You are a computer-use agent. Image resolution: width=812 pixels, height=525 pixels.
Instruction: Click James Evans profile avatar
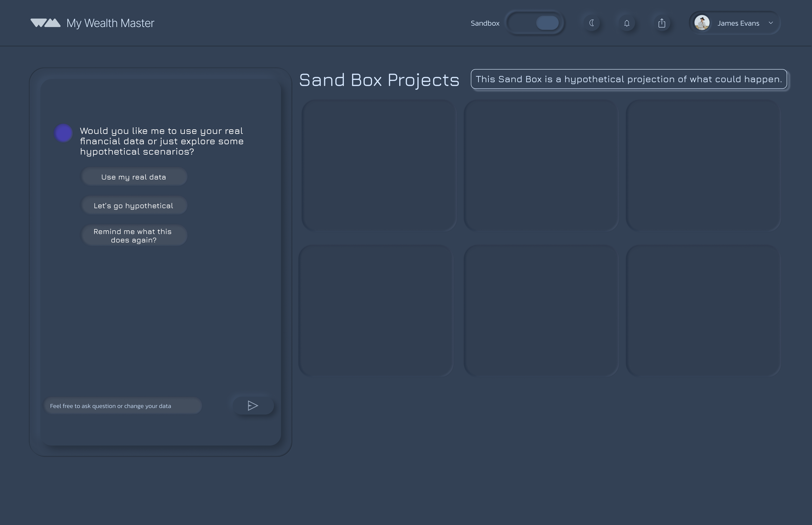pyautogui.click(x=702, y=23)
